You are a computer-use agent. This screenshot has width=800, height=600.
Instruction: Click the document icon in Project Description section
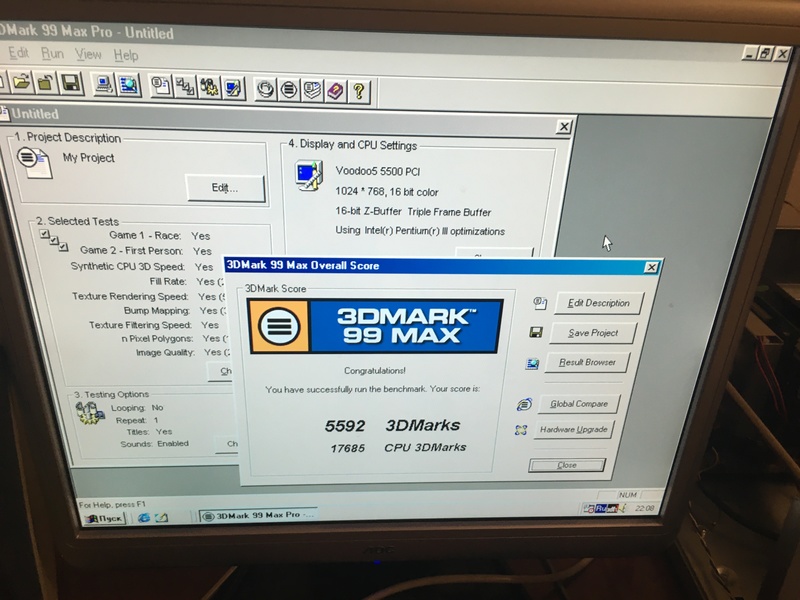point(34,162)
